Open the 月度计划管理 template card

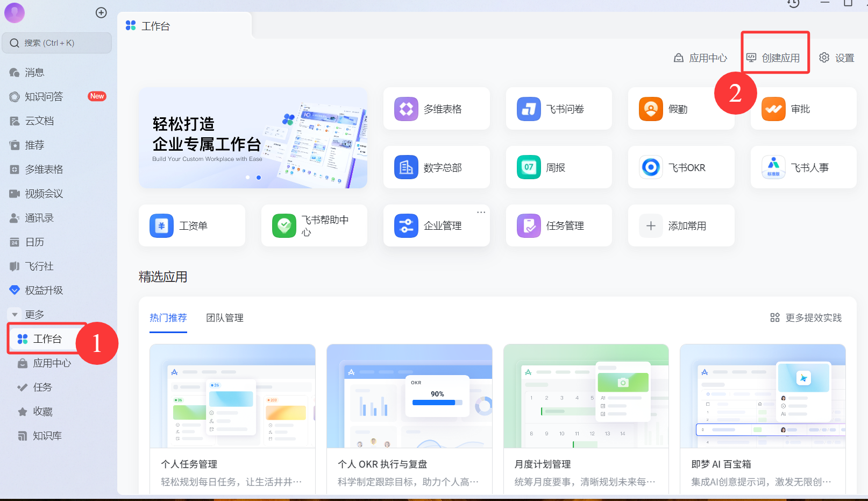[x=586, y=419]
